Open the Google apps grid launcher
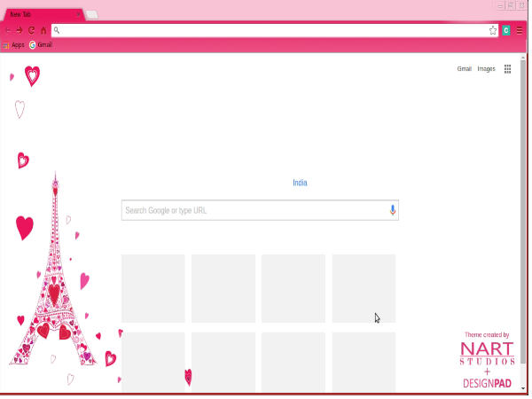The width and height of the screenshot is (532, 399). pyautogui.click(x=507, y=69)
